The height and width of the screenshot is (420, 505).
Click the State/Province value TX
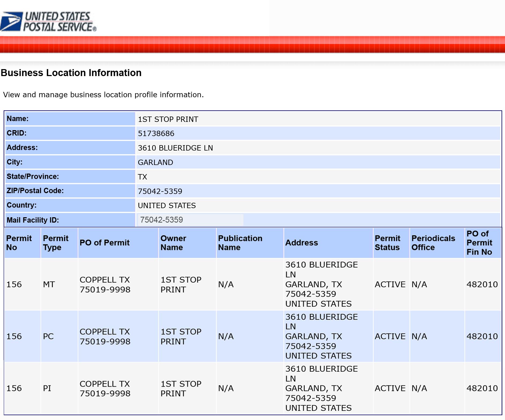click(x=142, y=177)
